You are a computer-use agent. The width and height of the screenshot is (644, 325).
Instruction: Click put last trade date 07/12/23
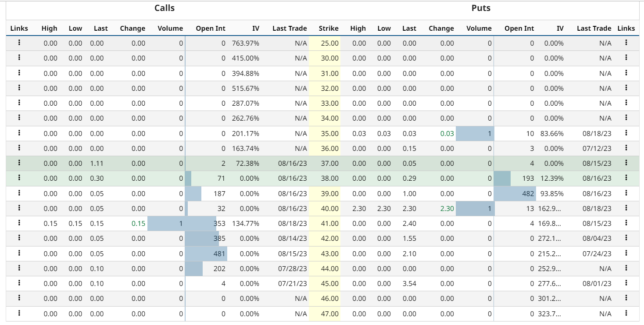(597, 148)
